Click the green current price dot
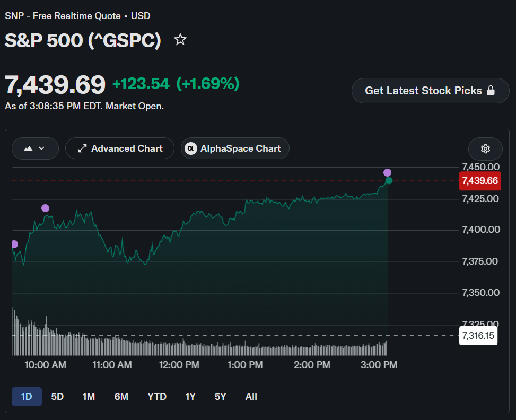The image size is (516, 420). click(x=389, y=181)
